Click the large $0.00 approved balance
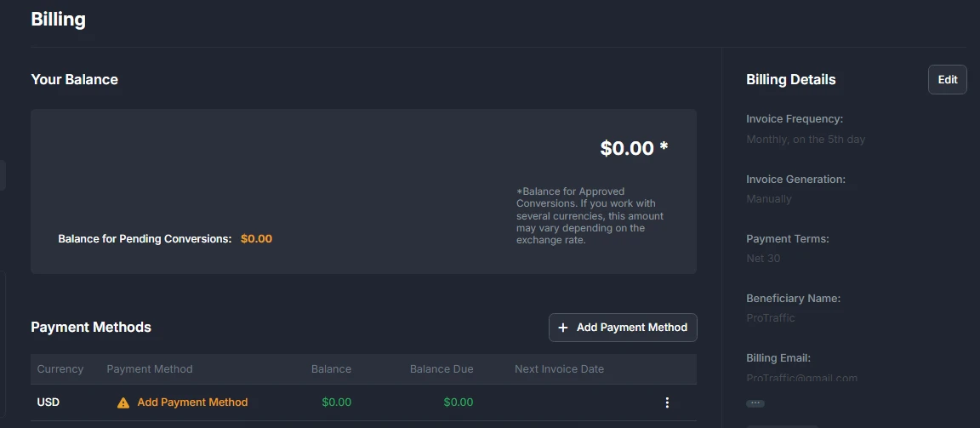The height and width of the screenshot is (428, 980). coord(627,148)
